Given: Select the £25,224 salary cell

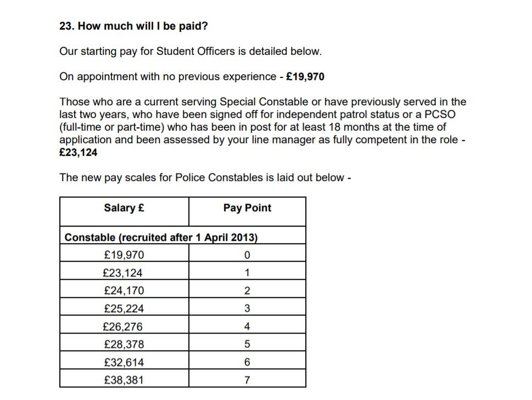Looking at the screenshot, I should click(x=124, y=308).
